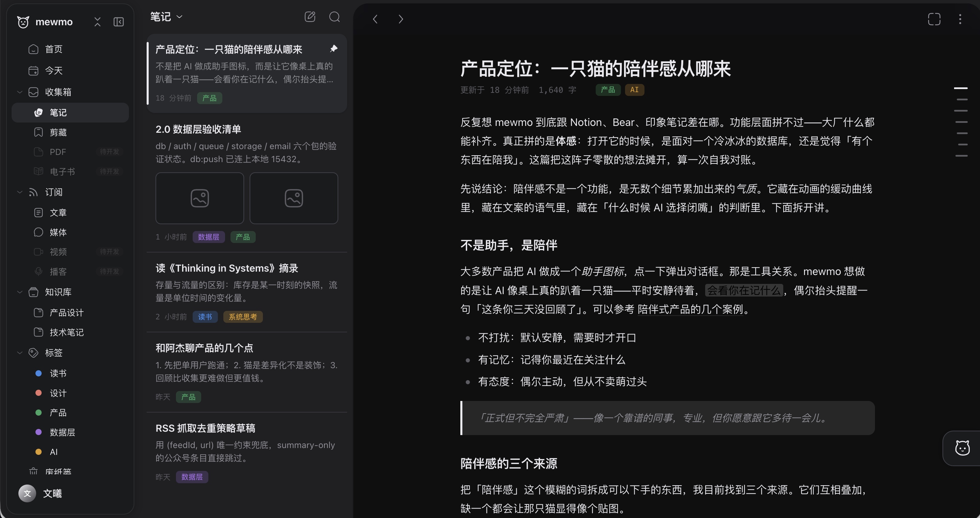Open the 首页 home item
Screen dimensions: 980x518
tap(70, 49)
